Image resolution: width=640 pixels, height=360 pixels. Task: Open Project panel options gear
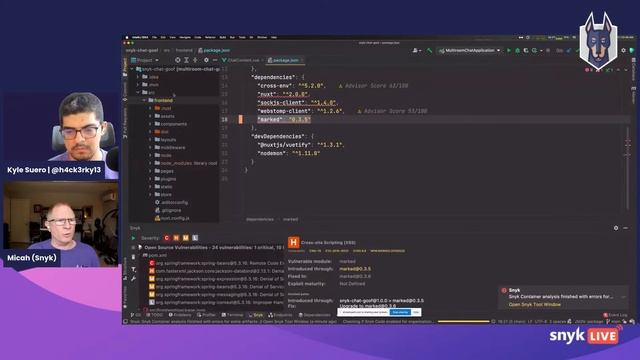(206, 60)
